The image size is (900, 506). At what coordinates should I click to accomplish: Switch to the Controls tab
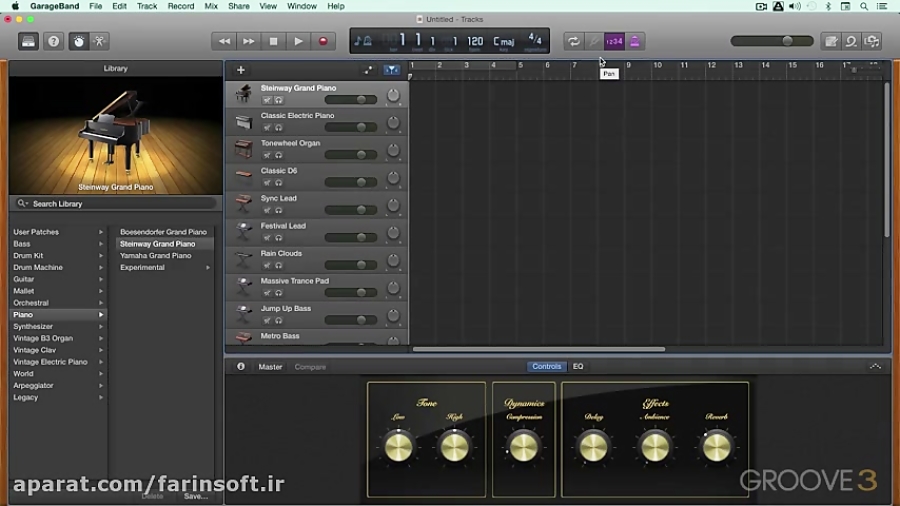546,367
